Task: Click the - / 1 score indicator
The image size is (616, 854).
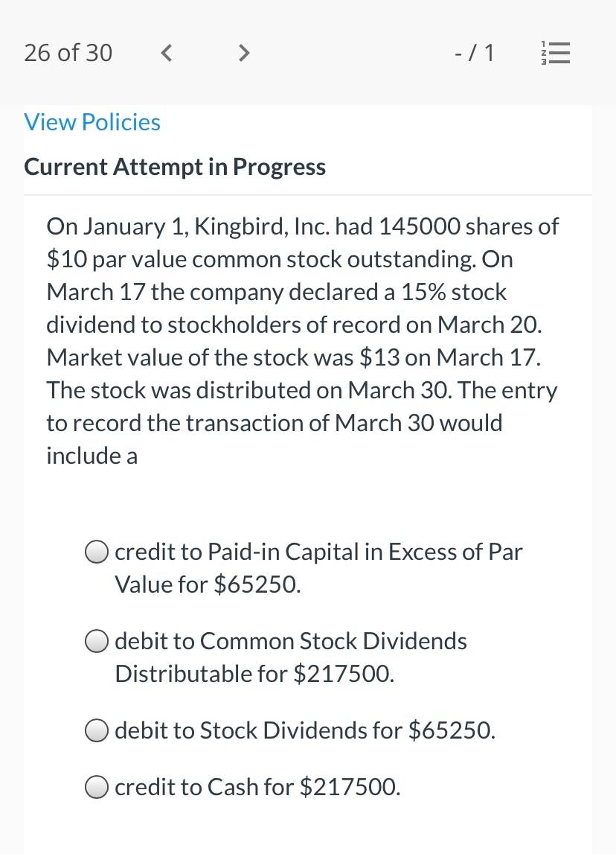Action: click(x=475, y=53)
